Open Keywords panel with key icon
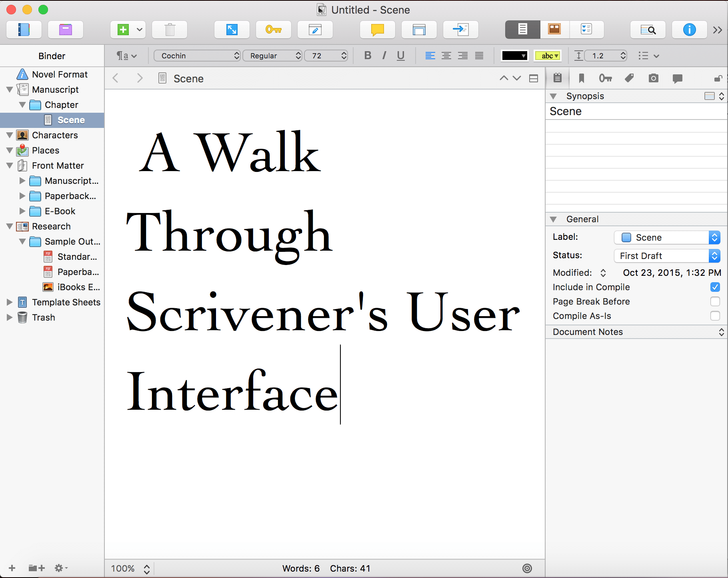The height and width of the screenshot is (578, 728). pyautogui.click(x=274, y=30)
